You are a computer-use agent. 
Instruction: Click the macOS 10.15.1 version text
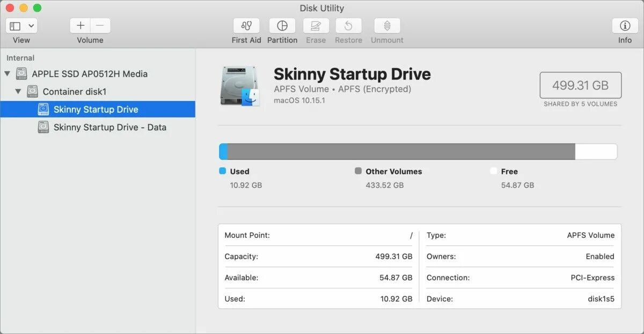pyautogui.click(x=299, y=100)
